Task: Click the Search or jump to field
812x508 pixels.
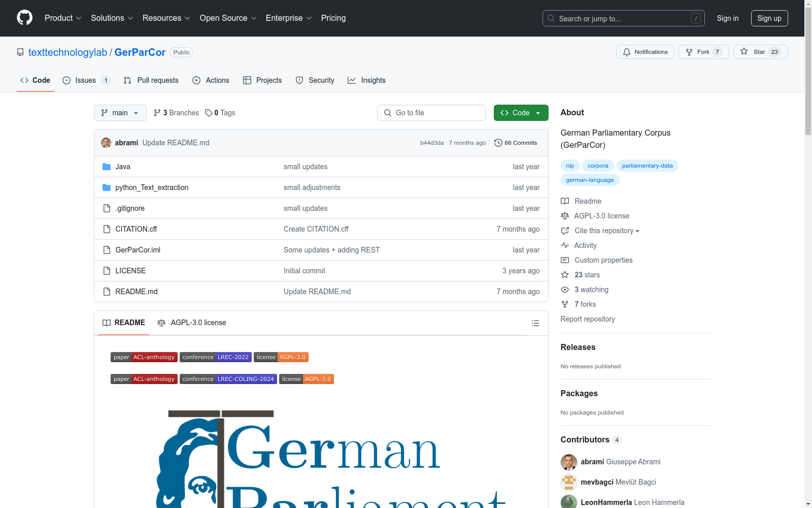Action: 624,18
